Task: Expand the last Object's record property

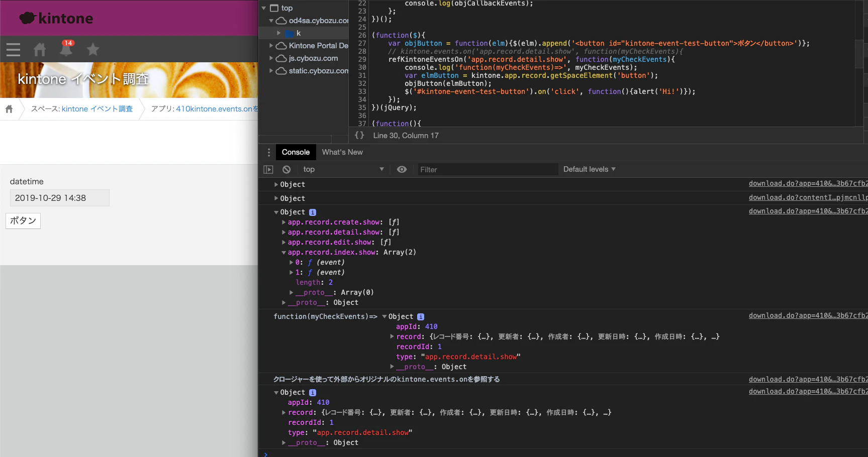Action: click(284, 413)
